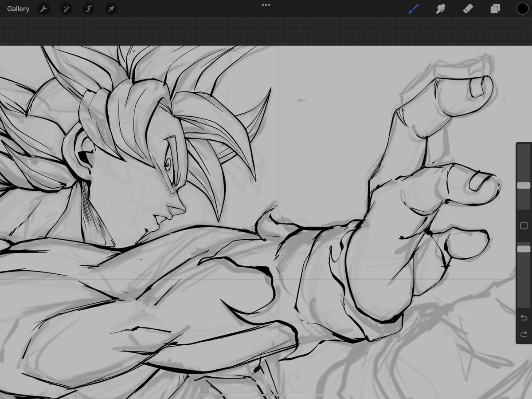
Task: Undo the last stroke
Action: (x=524, y=318)
